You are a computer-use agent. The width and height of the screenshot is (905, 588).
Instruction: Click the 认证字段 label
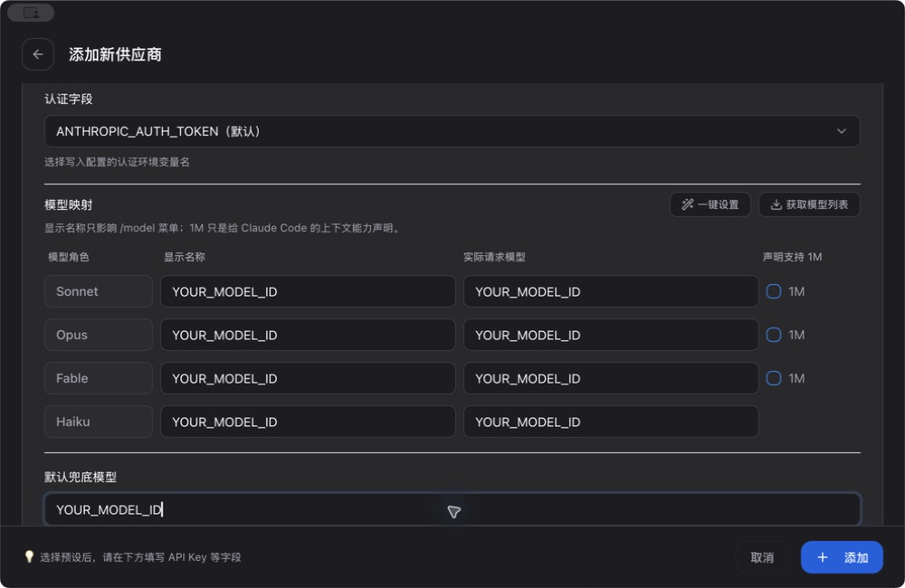coord(68,99)
